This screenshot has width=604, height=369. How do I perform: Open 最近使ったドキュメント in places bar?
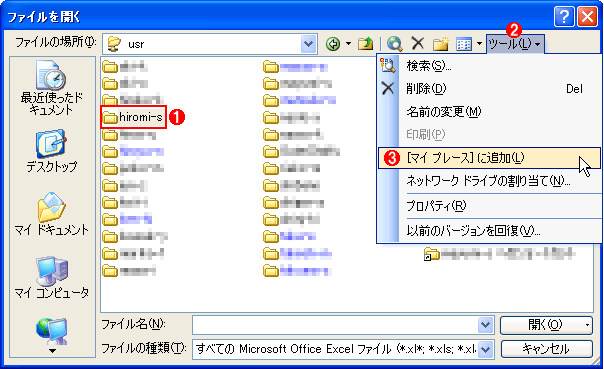(52, 88)
